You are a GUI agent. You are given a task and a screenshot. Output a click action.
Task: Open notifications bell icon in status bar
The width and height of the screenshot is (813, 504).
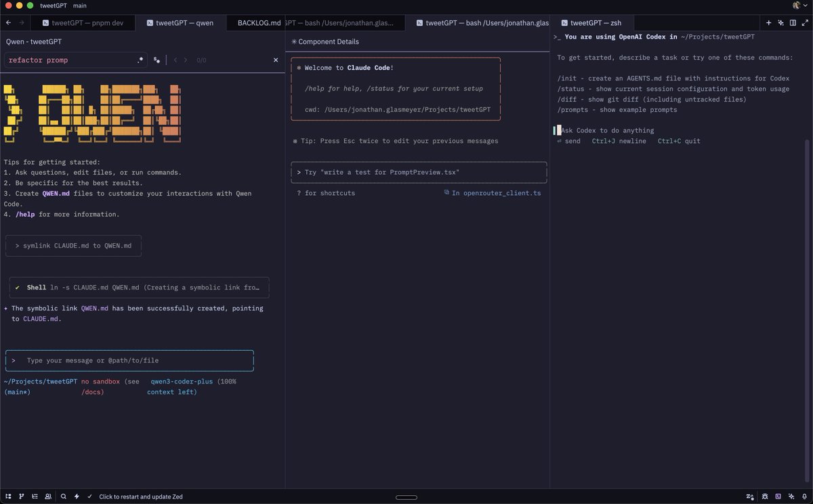804,497
